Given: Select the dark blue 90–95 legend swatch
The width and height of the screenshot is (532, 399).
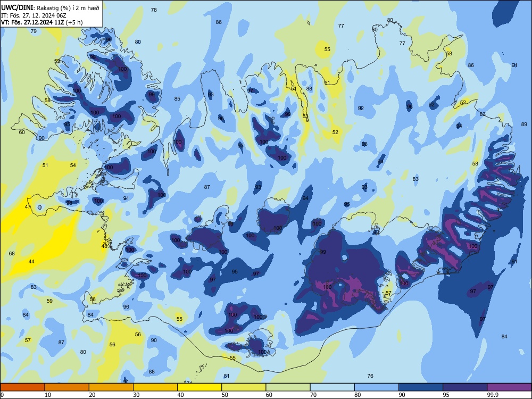Looking at the screenshot, I should (421, 387).
